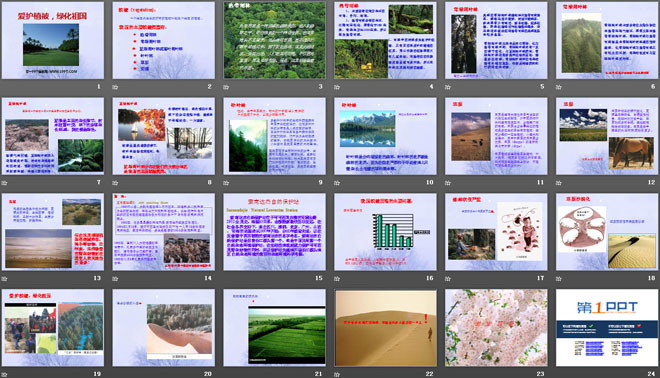The height and width of the screenshot is (378, 660).
Task: Click the star icon below slide 19
Action: click(5, 374)
